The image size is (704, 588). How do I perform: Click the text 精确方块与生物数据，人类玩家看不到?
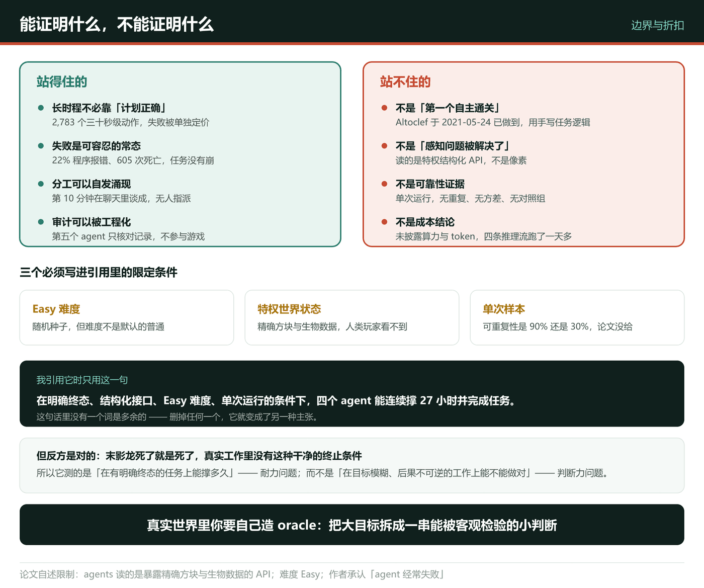pyautogui.click(x=332, y=326)
